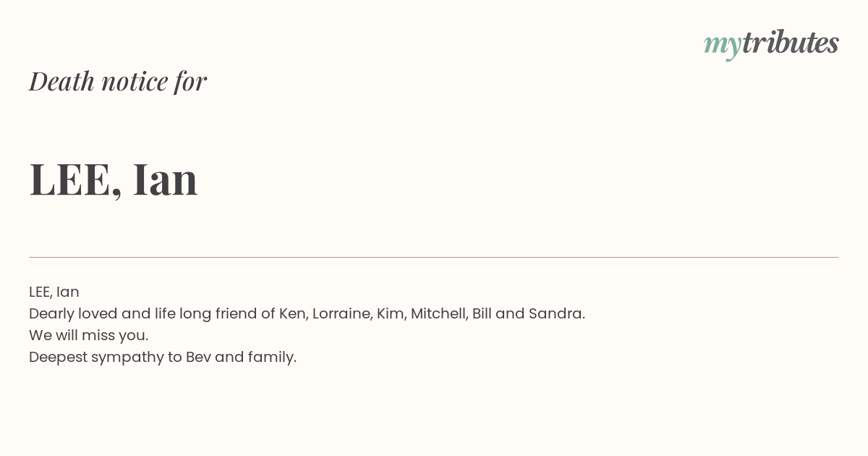
Task: Click the "We will miss you." line
Action: [89, 335]
